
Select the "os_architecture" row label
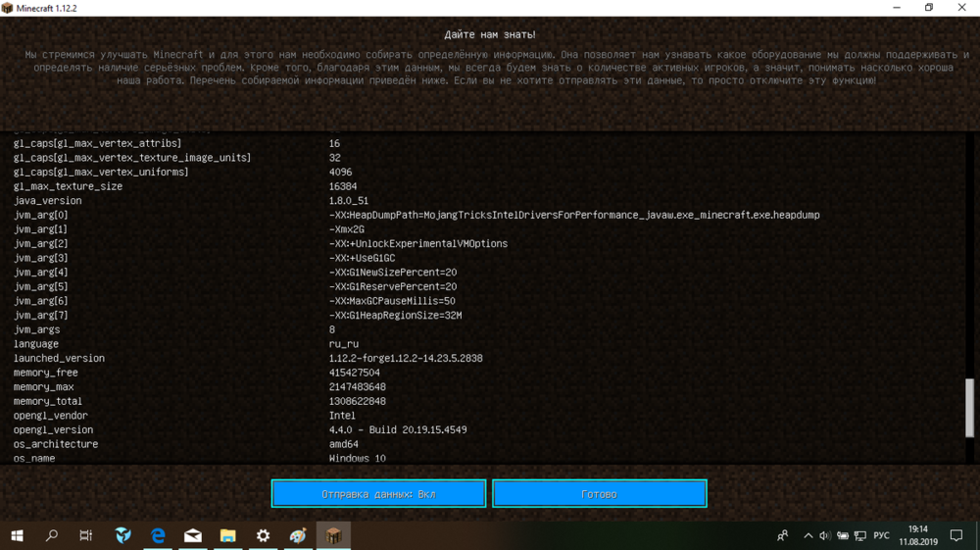coord(56,444)
